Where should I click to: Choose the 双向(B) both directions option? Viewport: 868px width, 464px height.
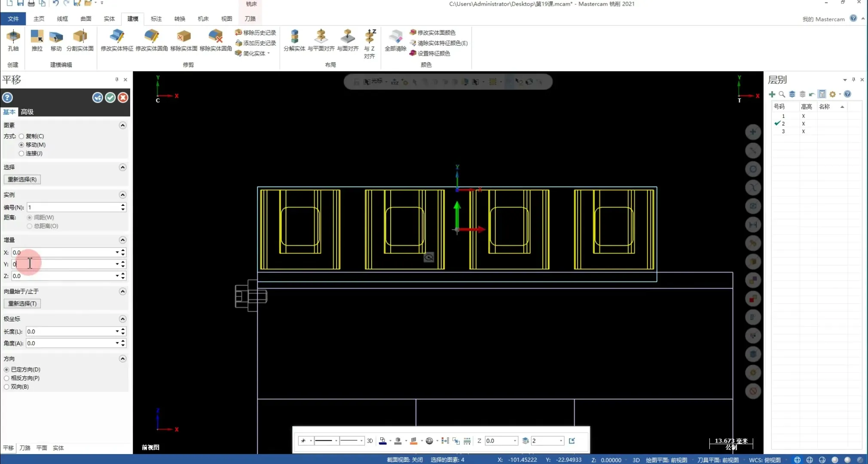(6, 387)
